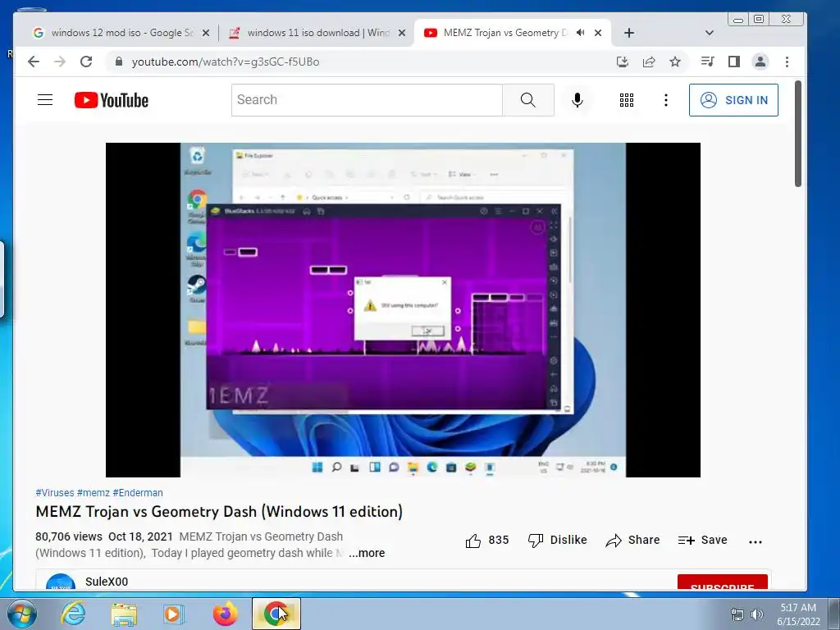
Task: Click the install app icon in address bar
Action: point(623,62)
